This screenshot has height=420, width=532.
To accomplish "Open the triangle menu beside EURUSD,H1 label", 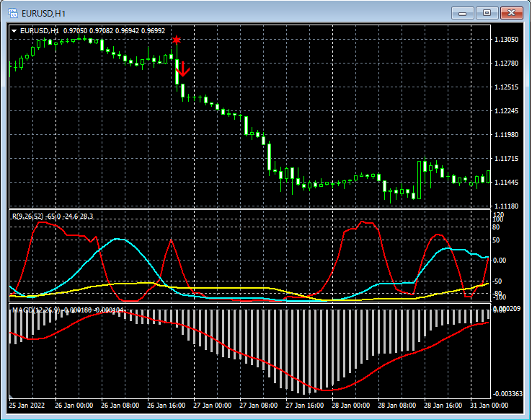I will coord(14,31).
